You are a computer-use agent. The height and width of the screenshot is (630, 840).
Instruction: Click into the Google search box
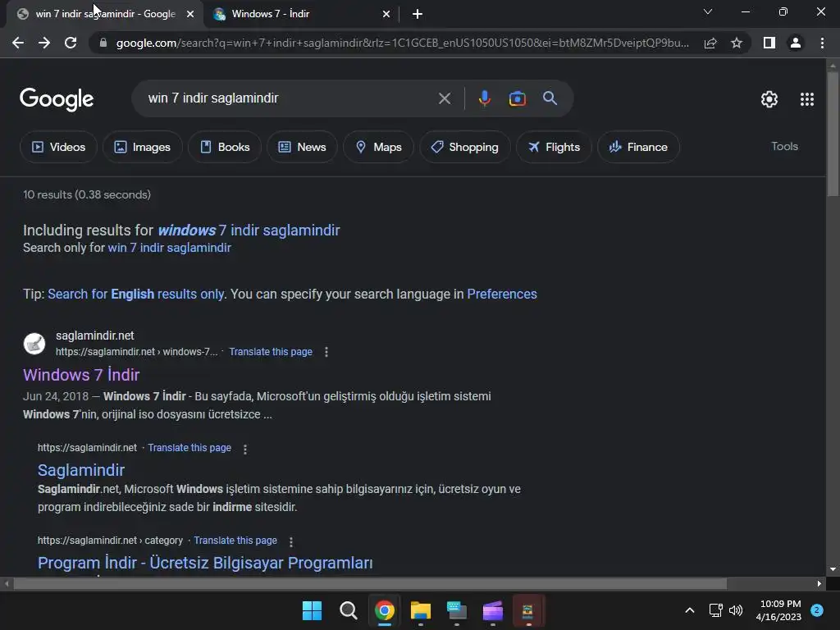click(290, 98)
